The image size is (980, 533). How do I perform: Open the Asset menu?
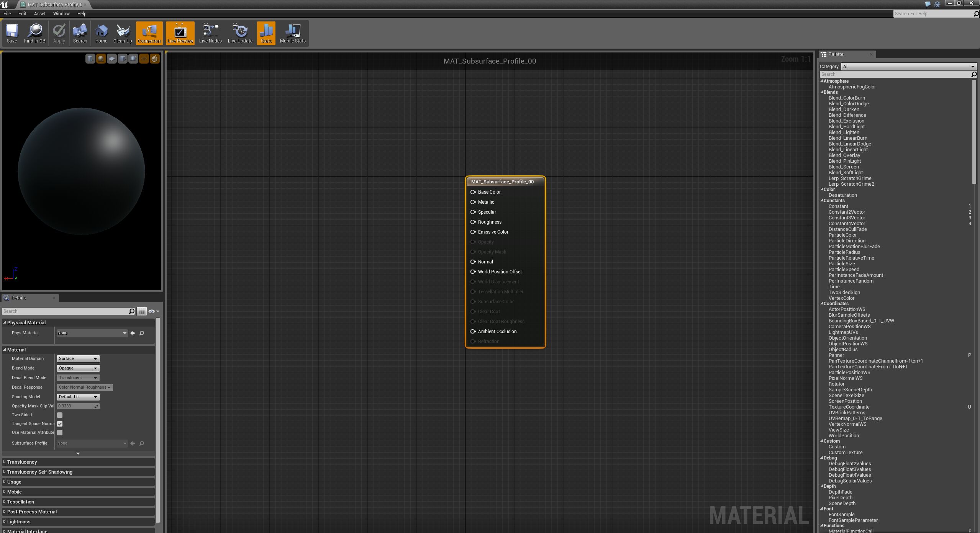click(39, 13)
